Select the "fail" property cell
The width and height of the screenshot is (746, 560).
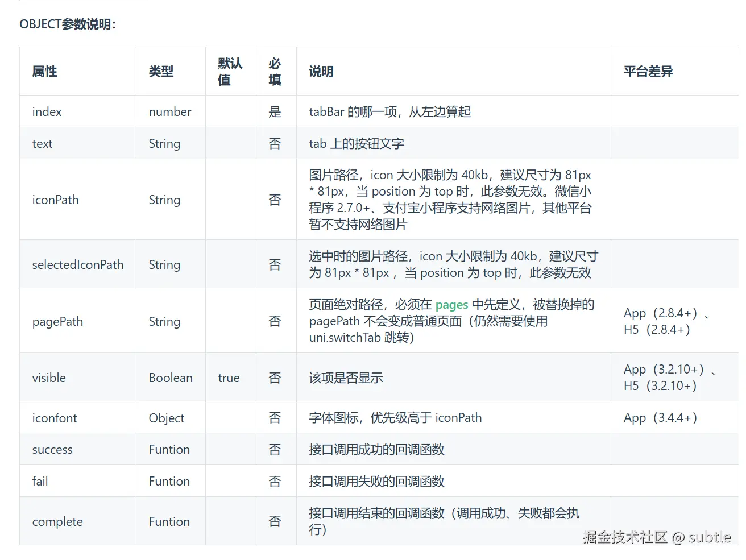point(40,482)
